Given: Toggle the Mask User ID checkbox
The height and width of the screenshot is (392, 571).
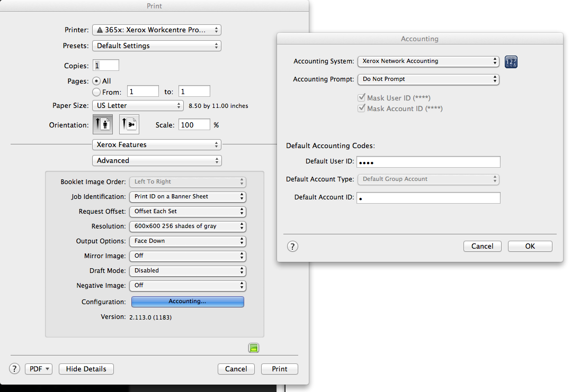Looking at the screenshot, I should click(x=361, y=97).
